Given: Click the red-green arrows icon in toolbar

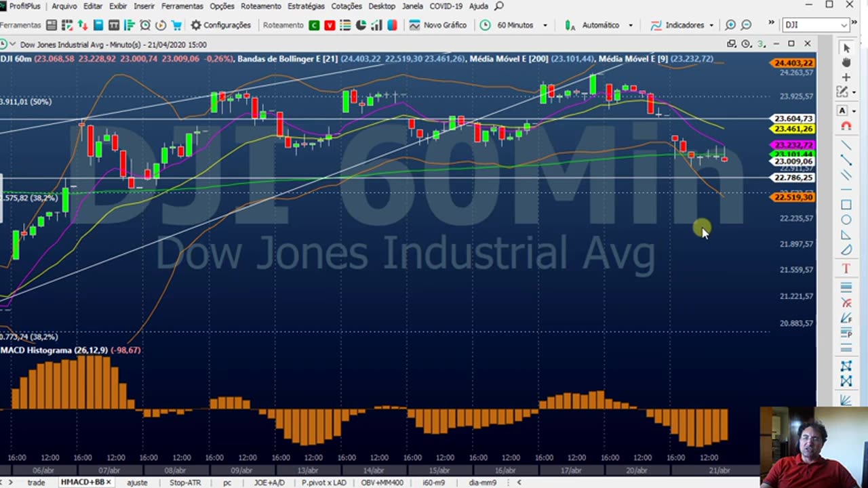Looking at the screenshot, I should 83,25.
